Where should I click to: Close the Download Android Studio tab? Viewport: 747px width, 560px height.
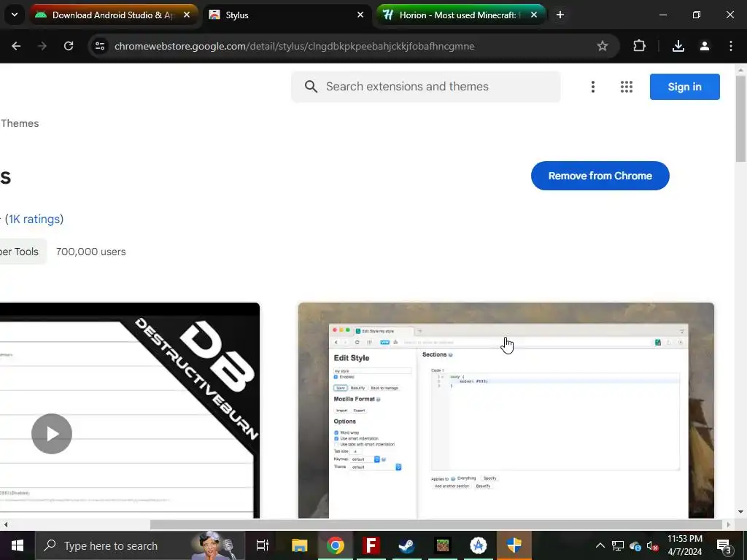click(187, 15)
